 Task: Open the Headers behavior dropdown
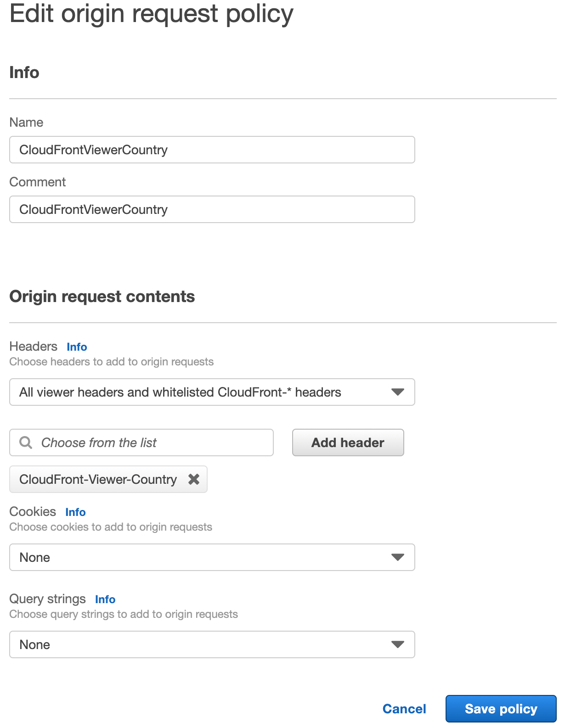212,392
